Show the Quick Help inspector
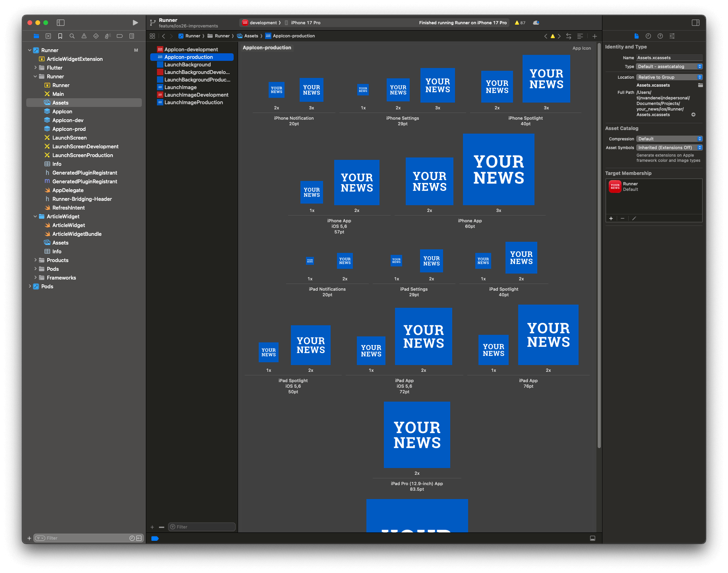This screenshot has height=573, width=728. point(660,36)
